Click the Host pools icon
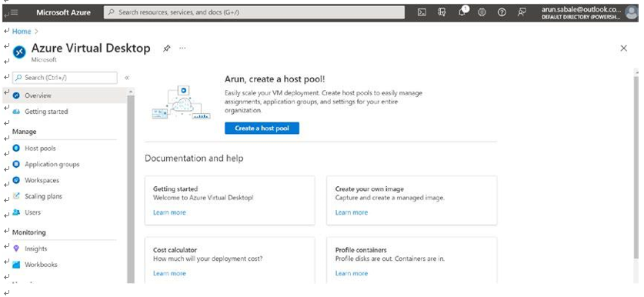This screenshot has width=644, height=297. pos(16,148)
